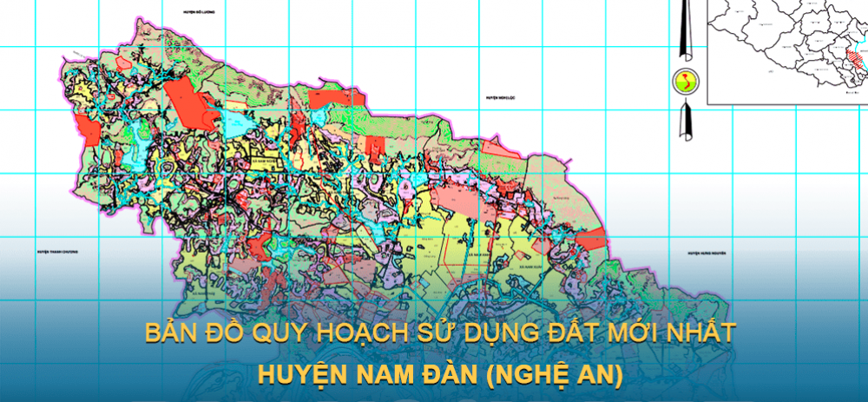Click the red zone on the western district border

[89, 131]
